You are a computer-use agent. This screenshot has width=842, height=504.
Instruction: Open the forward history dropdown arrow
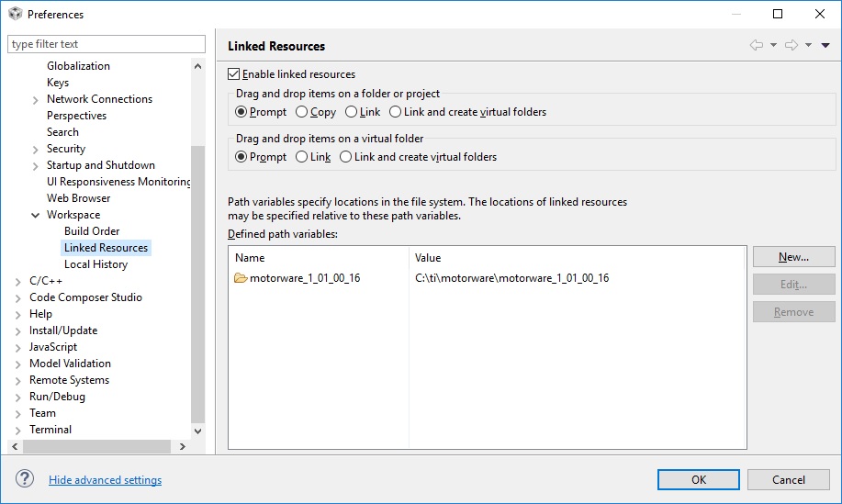coord(808,45)
